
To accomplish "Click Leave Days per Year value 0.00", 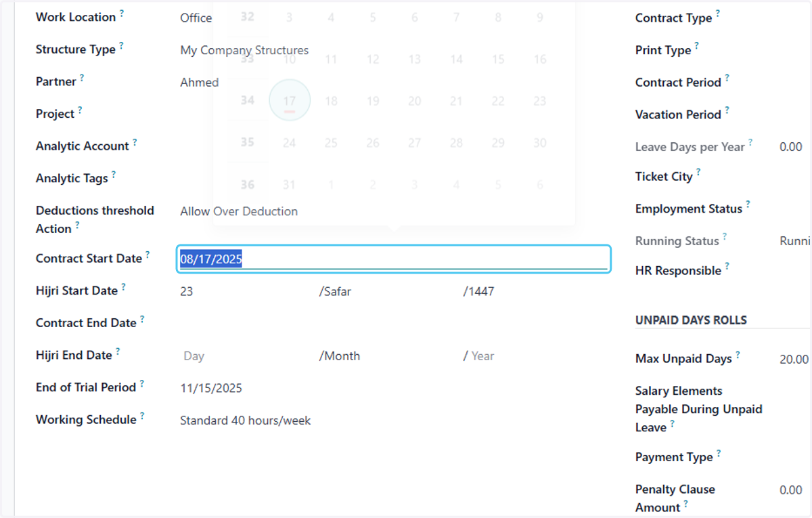I will point(791,147).
